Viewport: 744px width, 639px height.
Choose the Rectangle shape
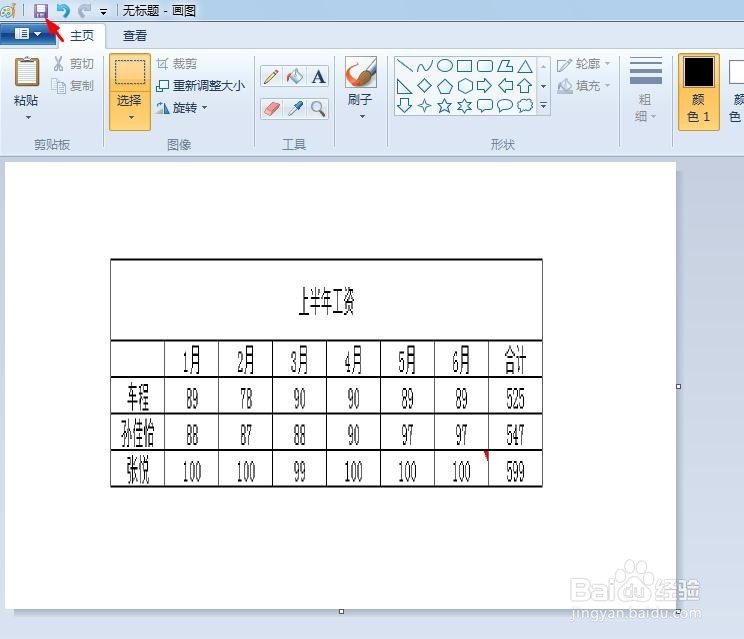click(x=464, y=66)
